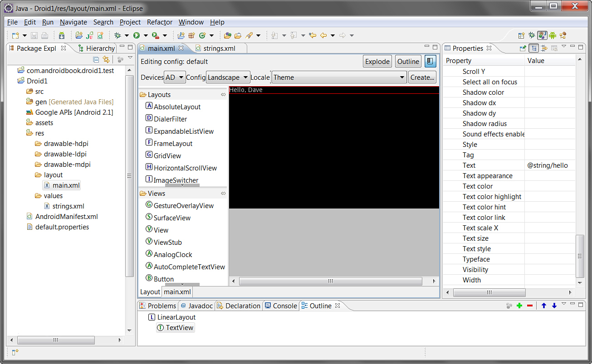Click the Last Edit Location icon
Viewport: 592px width, 364px height.
pos(313,35)
